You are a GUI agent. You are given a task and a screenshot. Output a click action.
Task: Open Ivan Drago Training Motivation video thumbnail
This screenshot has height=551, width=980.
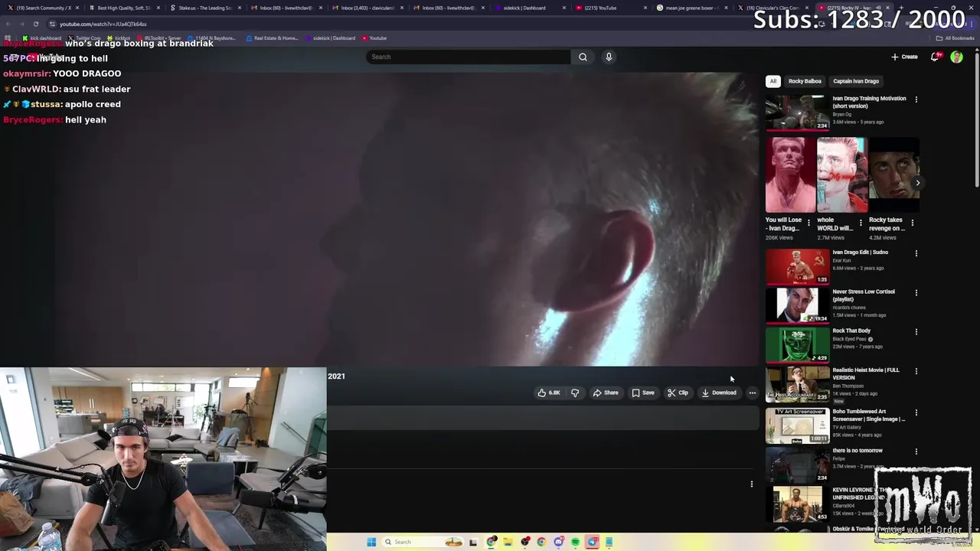(797, 112)
